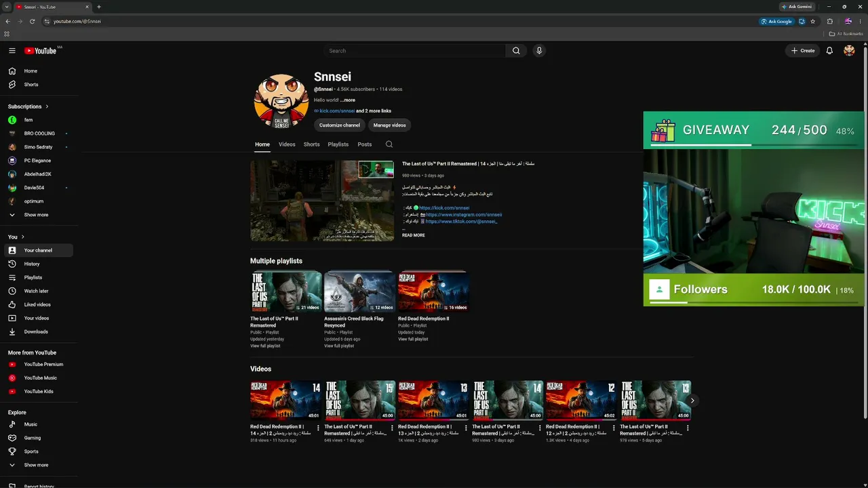
Task: Open YouTube Premium from the sidebar
Action: coord(39,364)
